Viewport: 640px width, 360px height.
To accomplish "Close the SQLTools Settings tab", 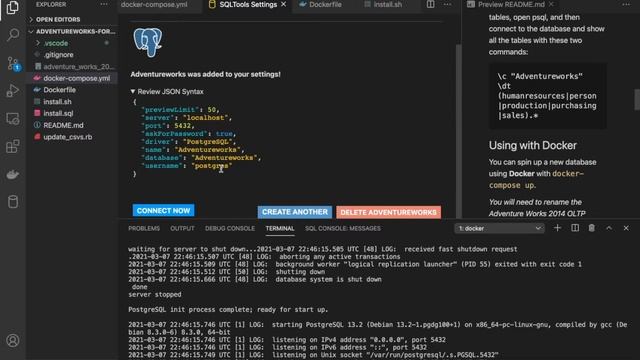I will coord(284,4).
